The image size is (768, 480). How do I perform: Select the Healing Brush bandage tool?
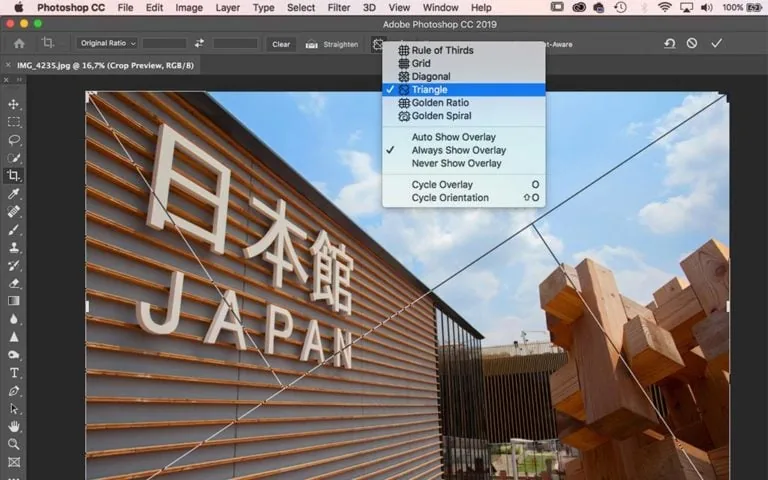point(14,211)
